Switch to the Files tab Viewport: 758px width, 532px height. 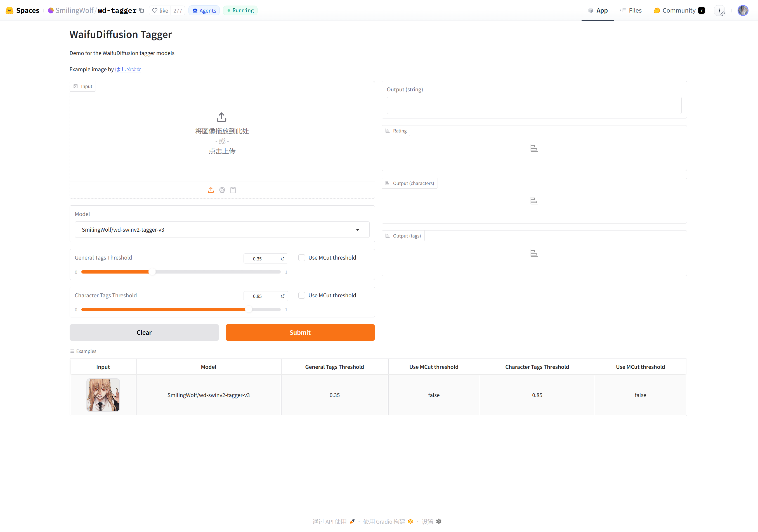pyautogui.click(x=631, y=11)
